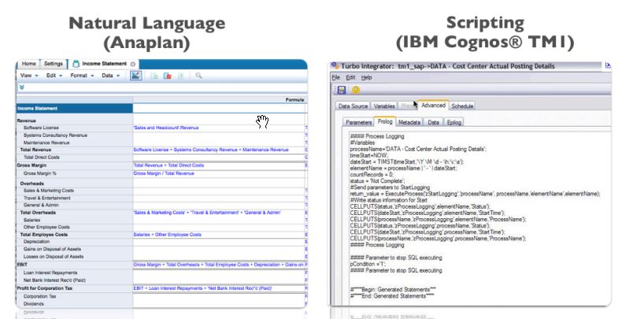Switch to the Schedule tab
This screenshot has width=644, height=319.
[x=462, y=106]
